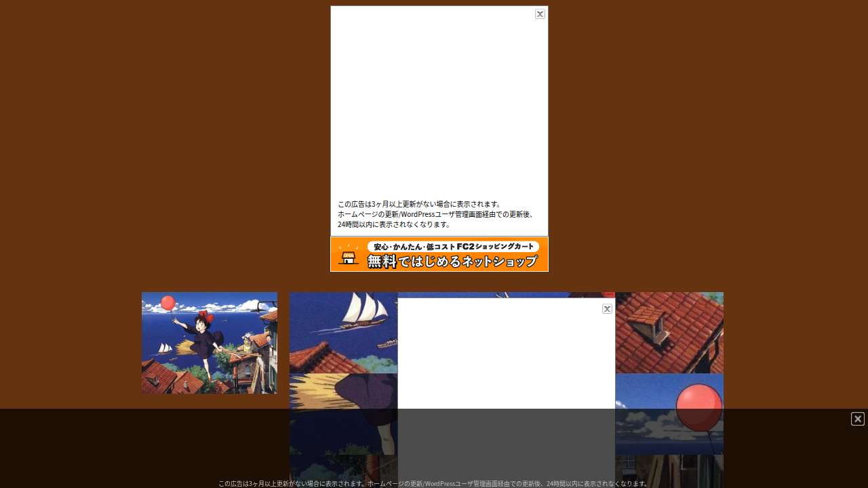Click the red balloon in reference image
The height and width of the screenshot is (488, 868).
pos(167,303)
